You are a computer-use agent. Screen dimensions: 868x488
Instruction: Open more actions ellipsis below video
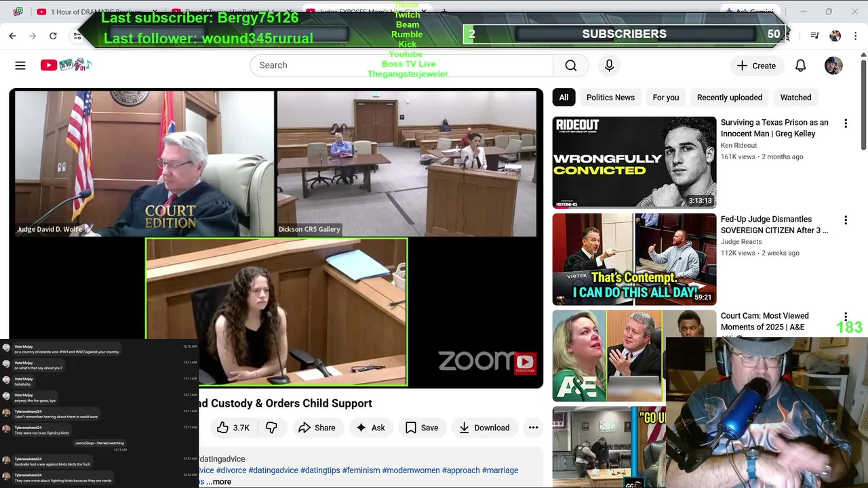[533, 428]
